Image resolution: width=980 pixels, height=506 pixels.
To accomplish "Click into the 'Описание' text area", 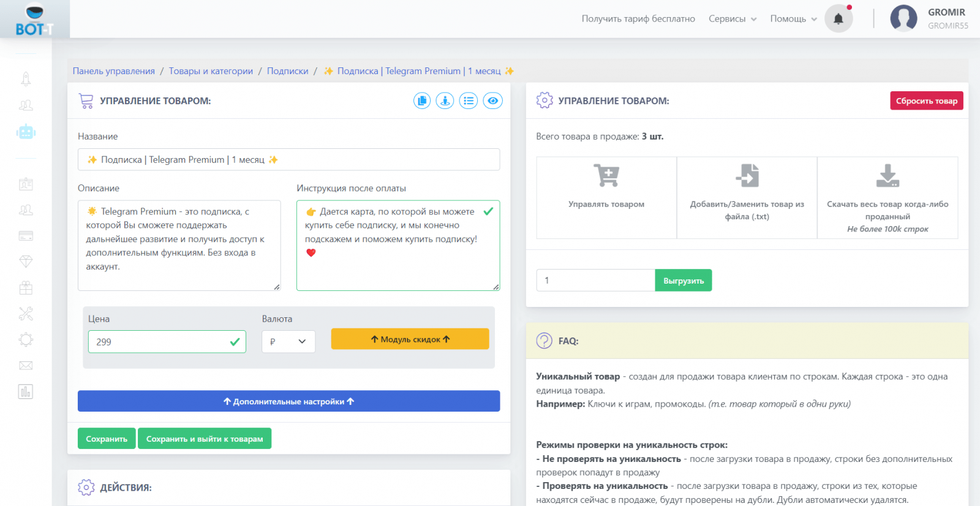I will pyautogui.click(x=179, y=246).
